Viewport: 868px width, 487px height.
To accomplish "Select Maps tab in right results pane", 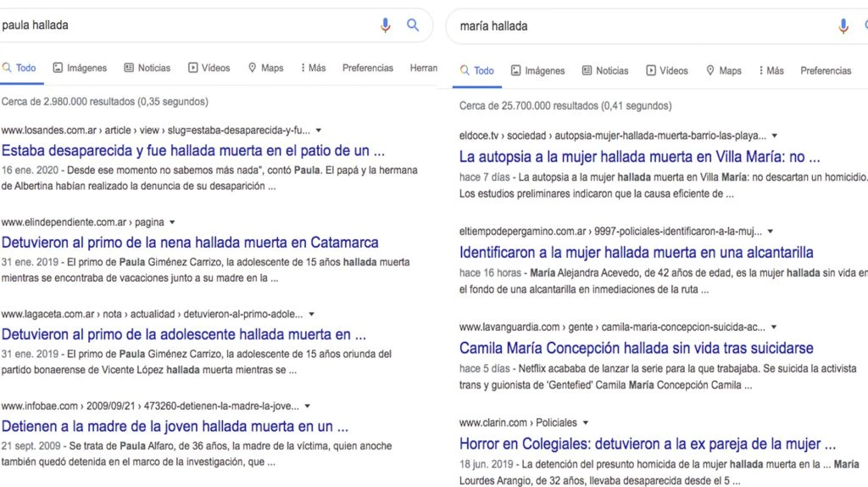I will point(723,71).
